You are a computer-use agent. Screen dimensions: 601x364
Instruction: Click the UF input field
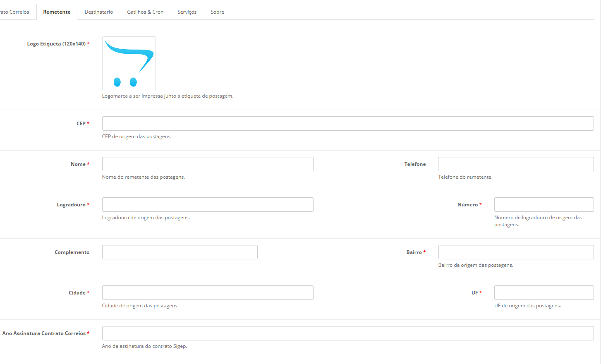(x=544, y=293)
